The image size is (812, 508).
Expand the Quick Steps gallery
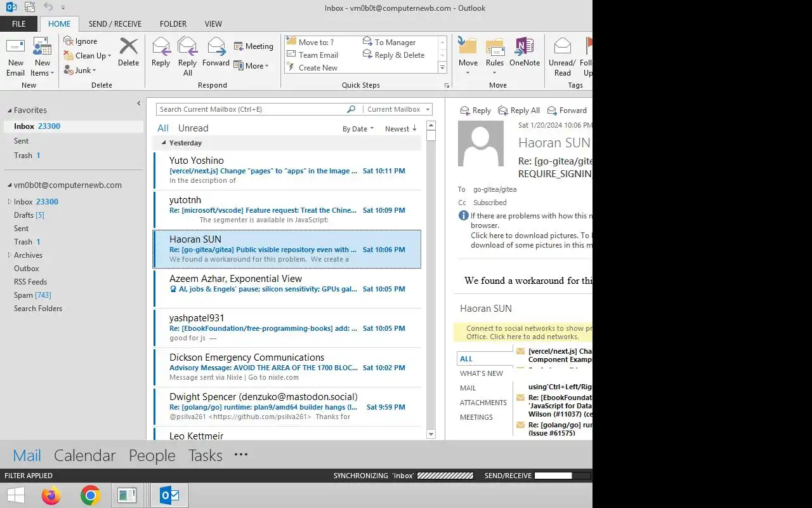442,67
